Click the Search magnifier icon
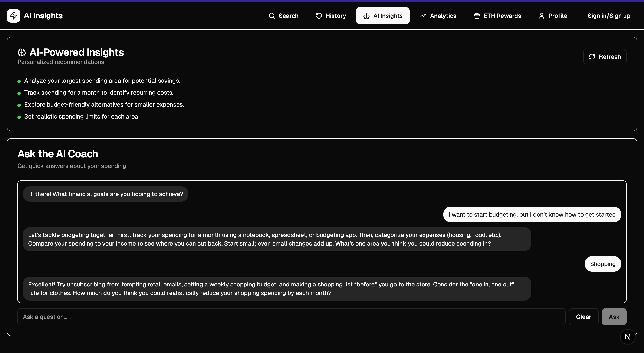The width and height of the screenshot is (644, 353). (272, 16)
